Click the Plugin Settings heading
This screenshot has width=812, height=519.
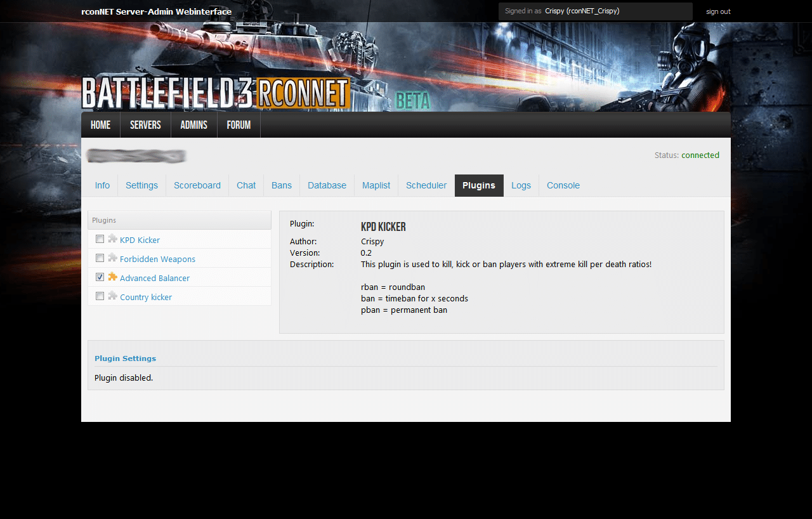pyautogui.click(x=125, y=358)
